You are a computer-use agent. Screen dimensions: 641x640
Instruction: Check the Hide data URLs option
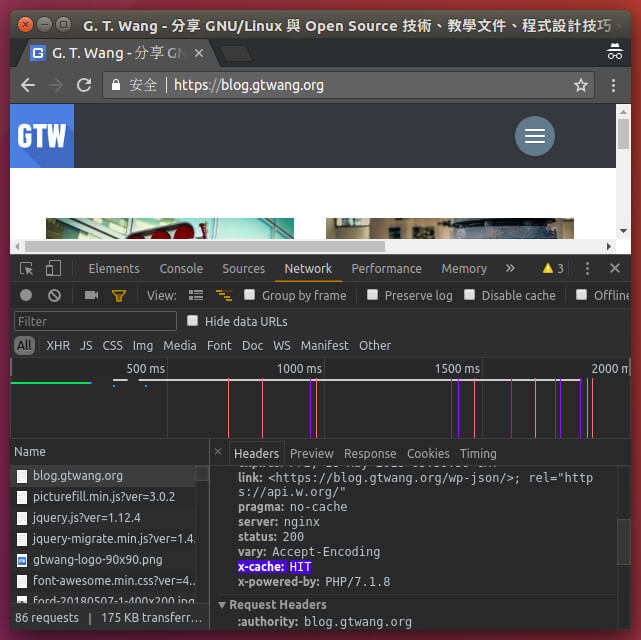193,321
